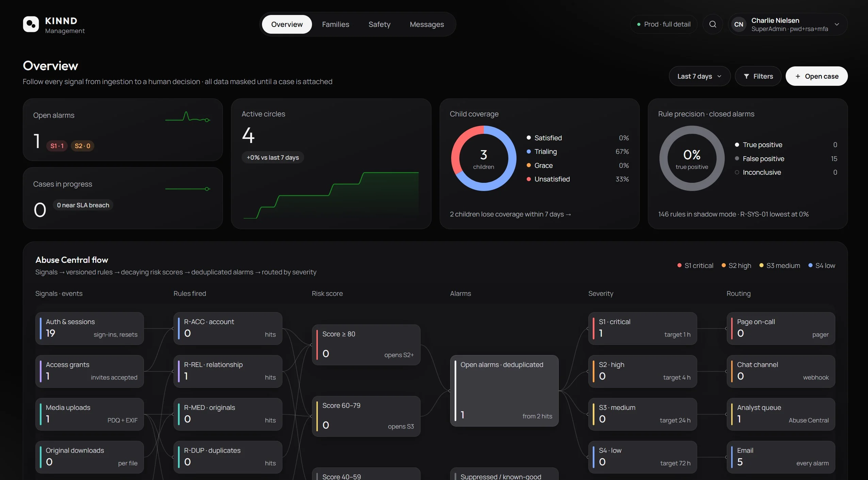Screen dimensions: 868x480
Task: Open the Page on-call routing node
Action: 781,329
